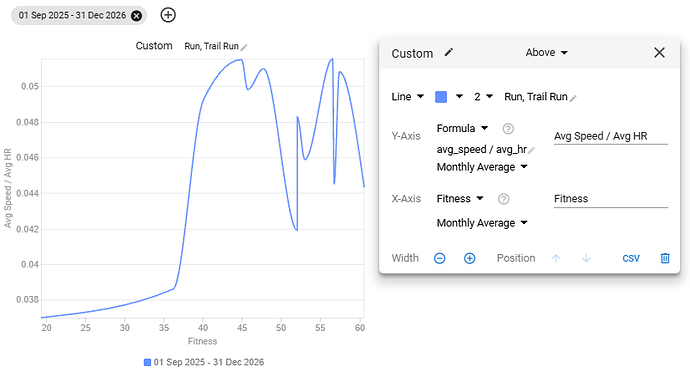Delete this chart with trash icon
690x371 pixels.
pyautogui.click(x=665, y=258)
